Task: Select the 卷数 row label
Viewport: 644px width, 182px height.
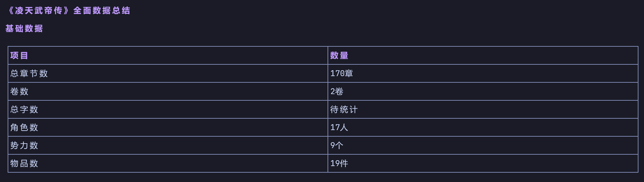Action: 19,91
